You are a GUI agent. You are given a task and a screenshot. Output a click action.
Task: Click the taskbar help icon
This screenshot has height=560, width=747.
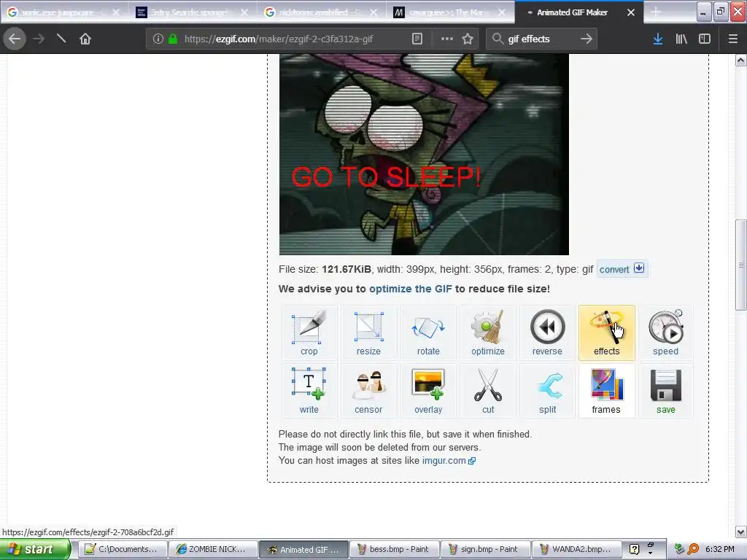pyautogui.click(x=634, y=549)
